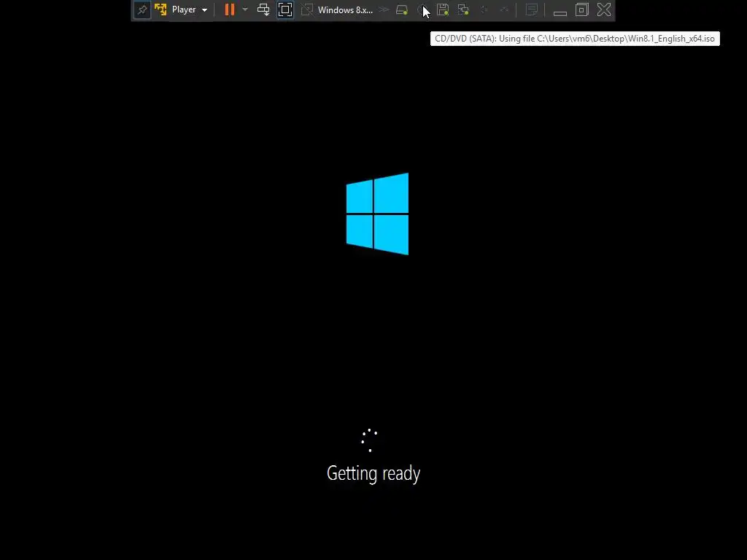The width and height of the screenshot is (747, 560).
Task: Open the Player menu
Action: pyautogui.click(x=189, y=9)
